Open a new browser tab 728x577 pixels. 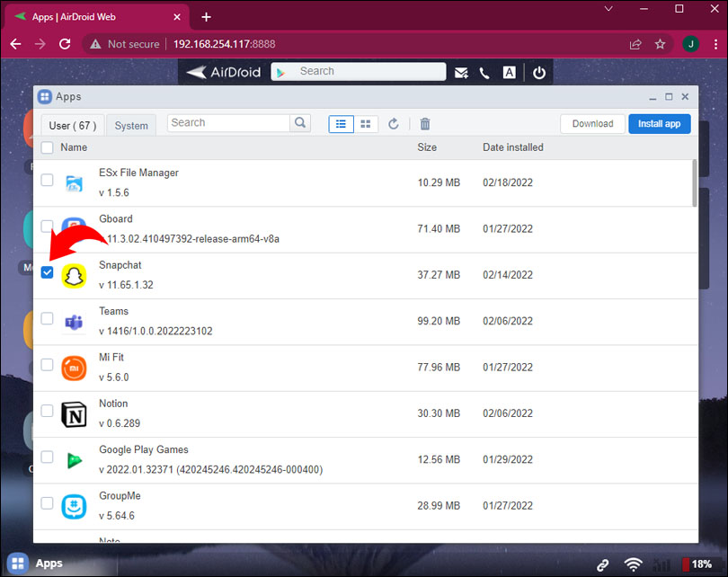pos(206,17)
